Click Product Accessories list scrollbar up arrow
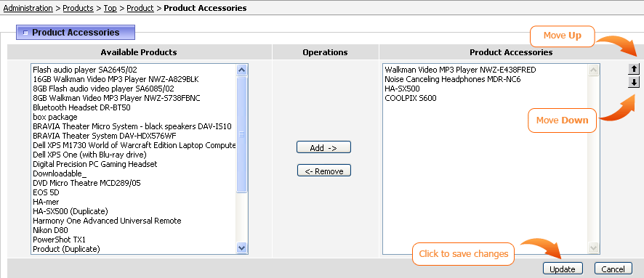The image size is (644, 278). [593, 70]
